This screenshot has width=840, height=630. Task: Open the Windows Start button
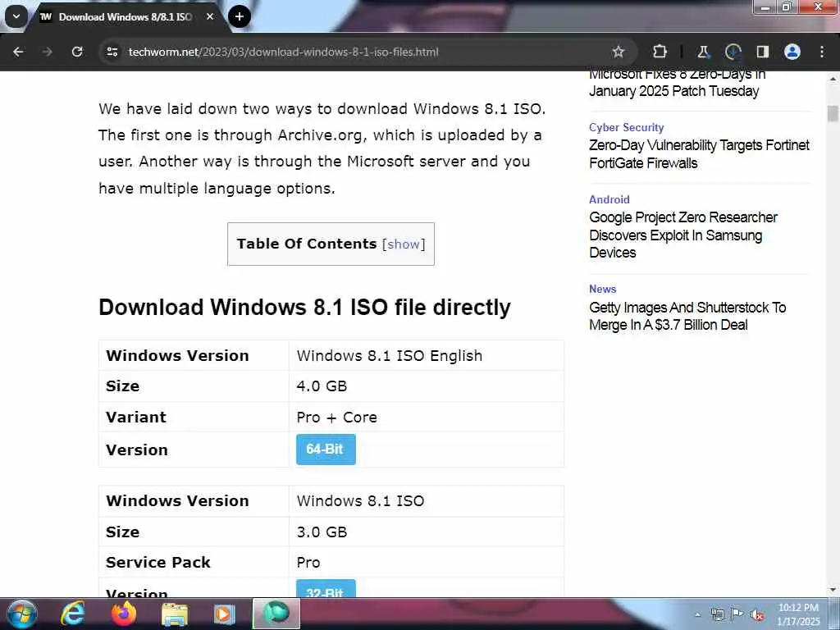pyautogui.click(x=22, y=614)
